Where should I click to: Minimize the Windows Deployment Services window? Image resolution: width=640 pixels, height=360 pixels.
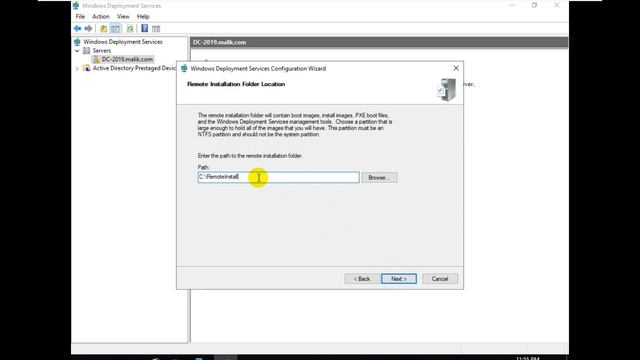513,5
